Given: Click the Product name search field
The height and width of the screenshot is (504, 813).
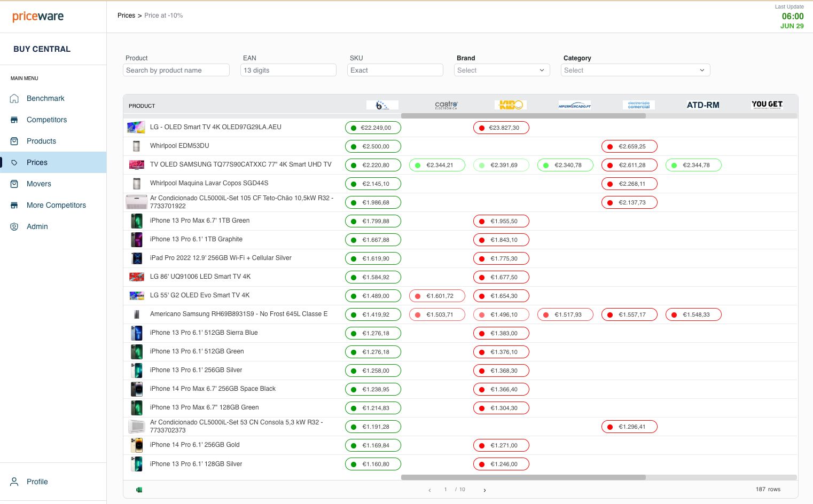Looking at the screenshot, I should coord(176,70).
